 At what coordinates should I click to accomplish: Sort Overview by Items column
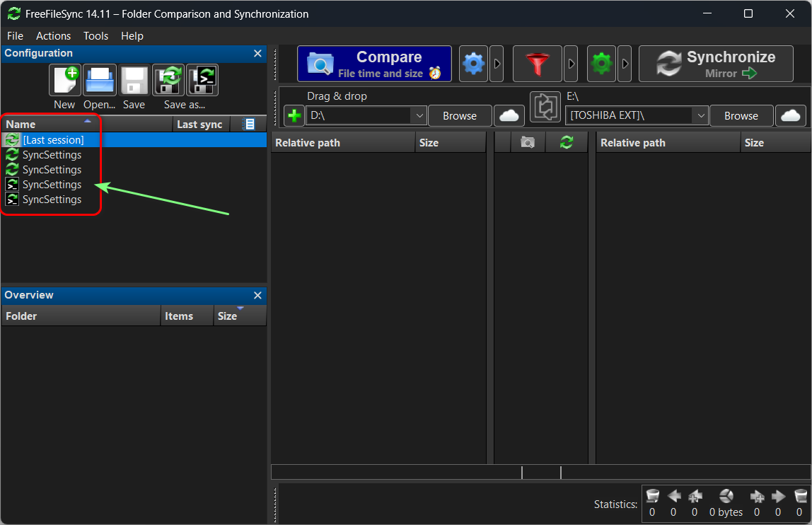point(187,316)
